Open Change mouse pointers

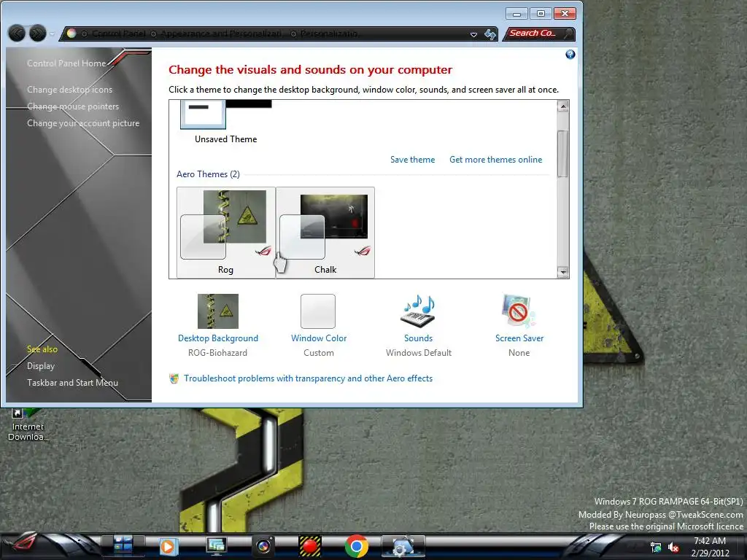coord(73,106)
